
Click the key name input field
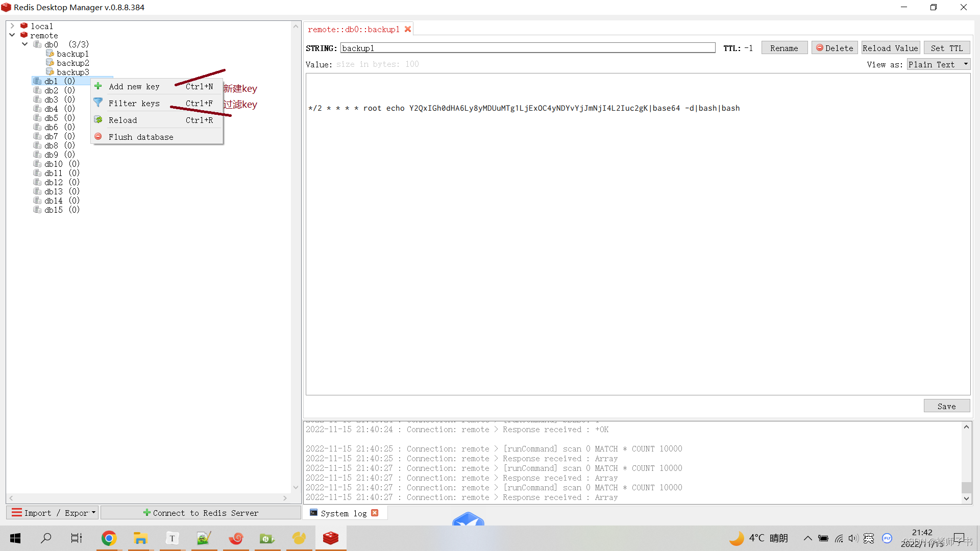pyautogui.click(x=528, y=48)
